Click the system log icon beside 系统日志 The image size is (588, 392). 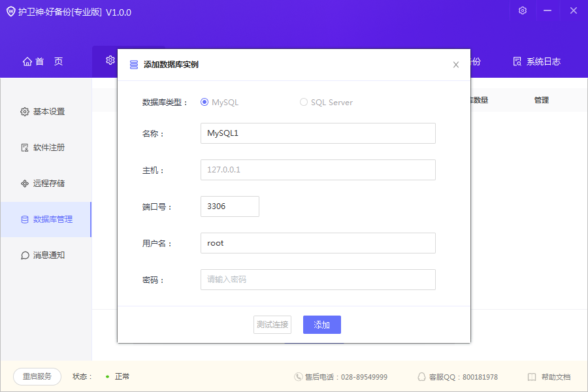[x=517, y=61]
